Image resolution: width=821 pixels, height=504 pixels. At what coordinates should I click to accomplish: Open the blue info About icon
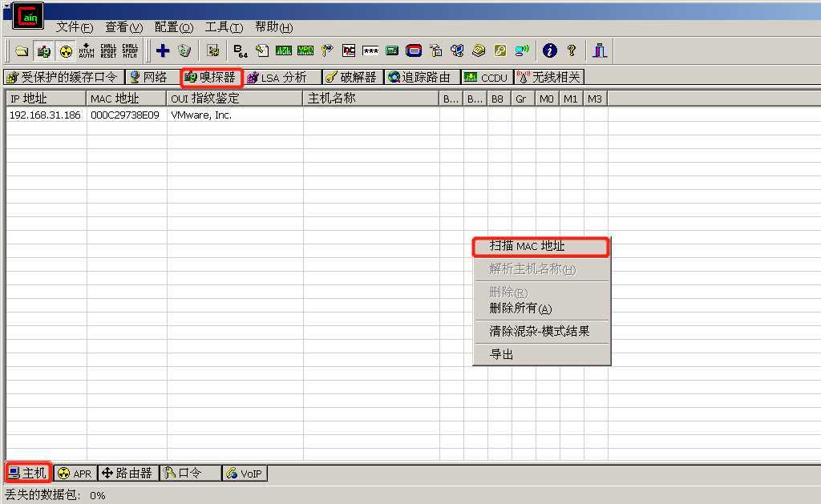[x=549, y=50]
